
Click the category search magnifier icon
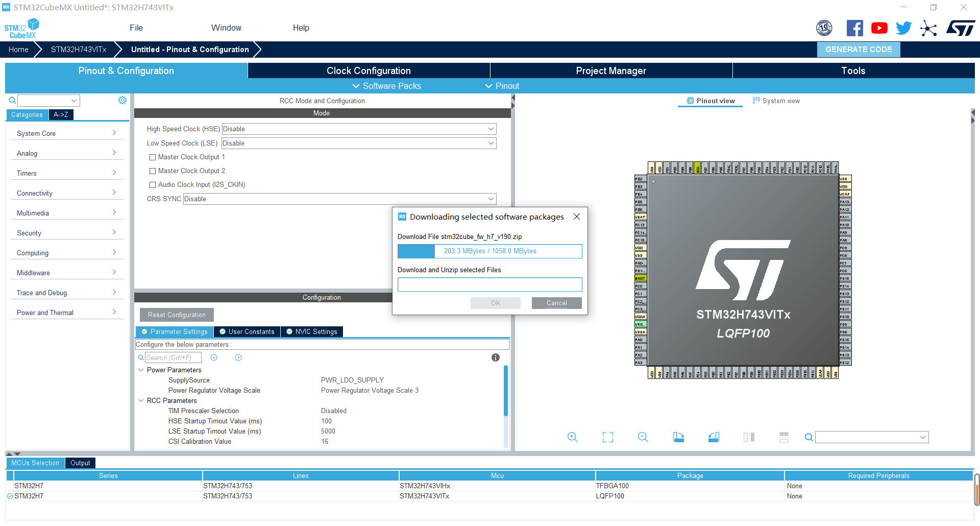[x=12, y=101]
